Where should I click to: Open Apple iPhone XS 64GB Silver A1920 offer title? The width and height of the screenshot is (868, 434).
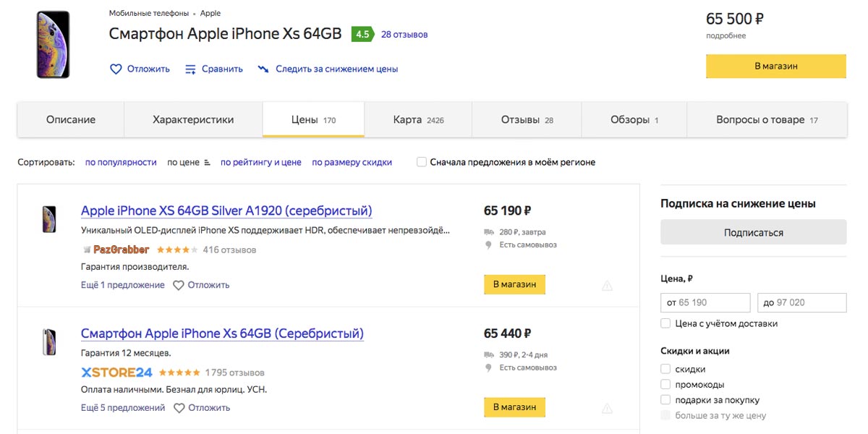(x=226, y=210)
